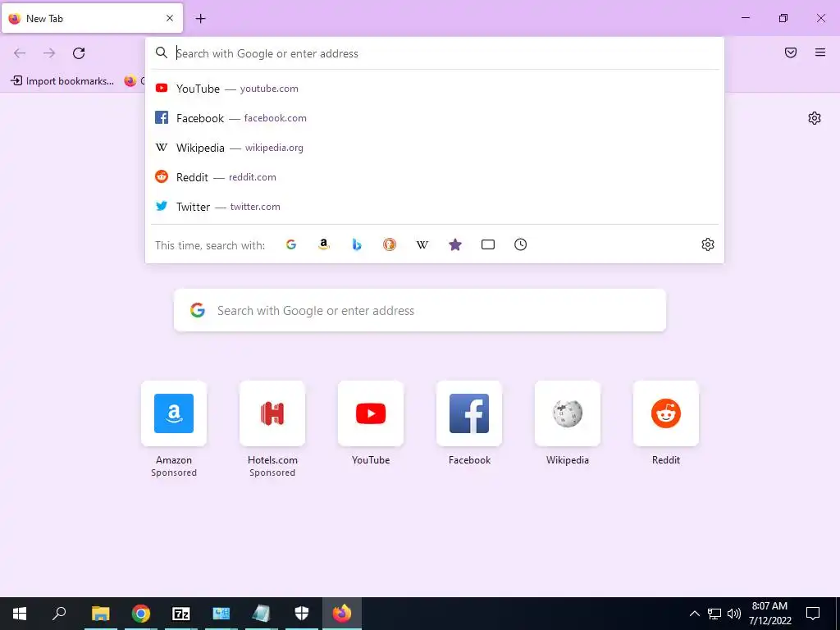Open 7-Zip from the taskbar
Viewport: 840px width, 630px height.
[181, 614]
